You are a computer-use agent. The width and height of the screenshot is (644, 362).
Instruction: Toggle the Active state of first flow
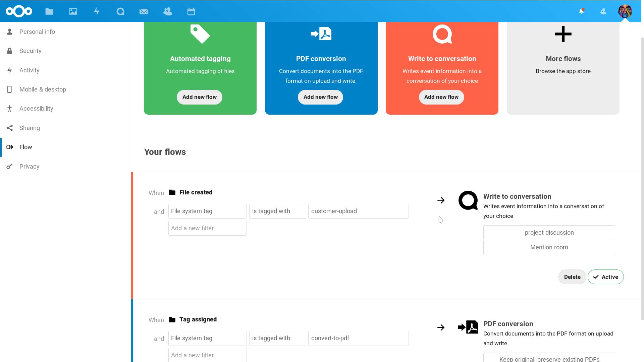click(x=605, y=277)
